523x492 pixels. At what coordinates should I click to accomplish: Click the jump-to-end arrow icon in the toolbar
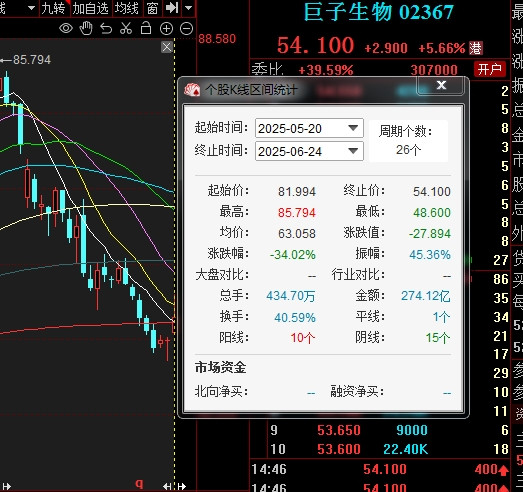tap(172, 8)
